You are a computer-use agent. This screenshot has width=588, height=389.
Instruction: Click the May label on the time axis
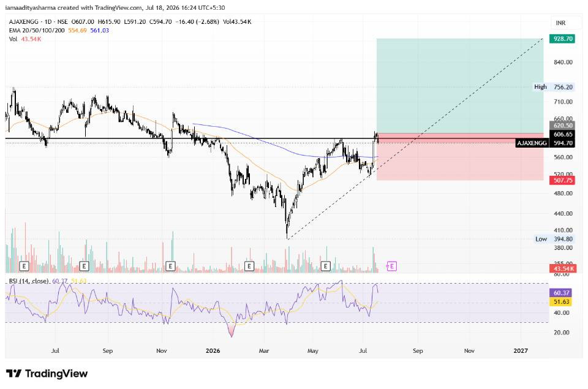click(x=313, y=351)
